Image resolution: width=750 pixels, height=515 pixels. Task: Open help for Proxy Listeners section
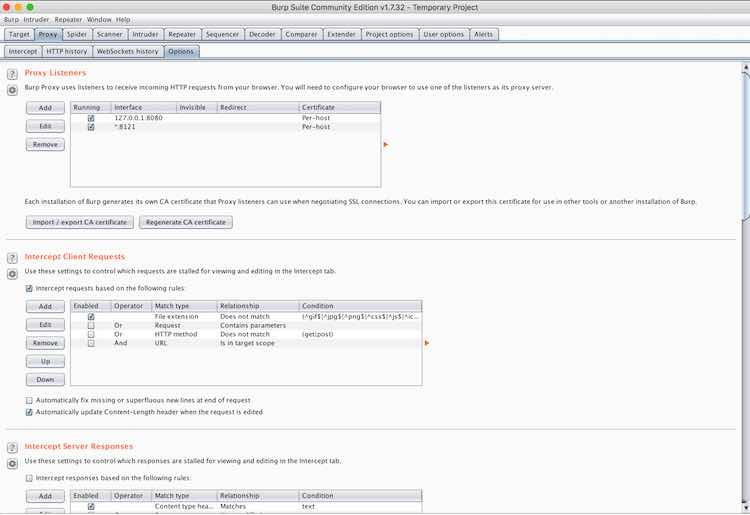[12, 74]
